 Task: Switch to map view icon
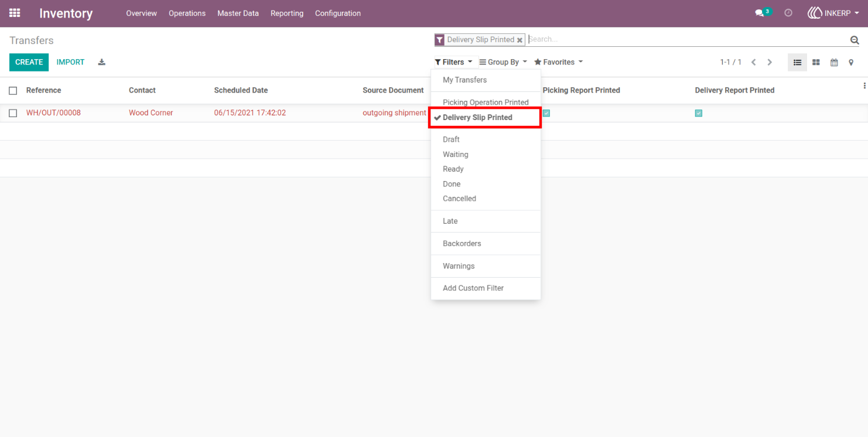tap(851, 62)
